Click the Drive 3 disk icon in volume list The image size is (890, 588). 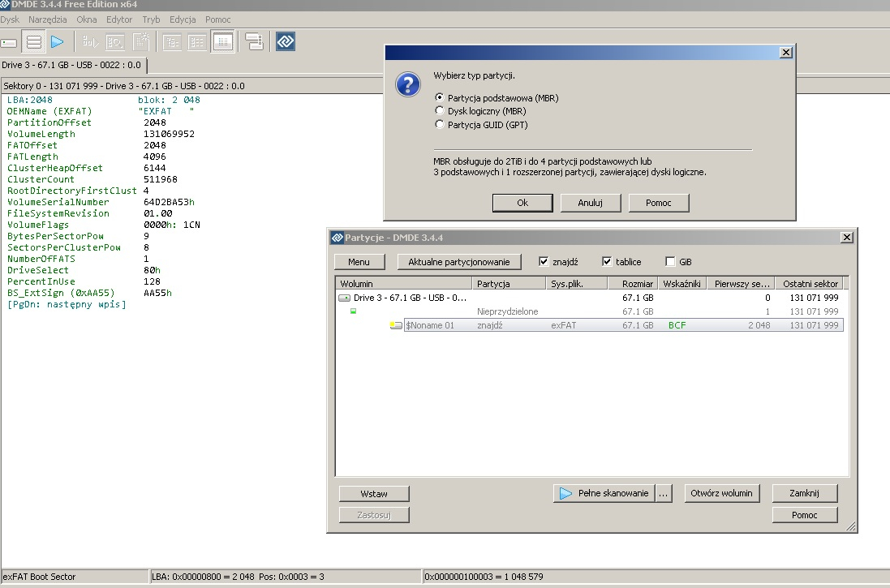tap(344, 298)
